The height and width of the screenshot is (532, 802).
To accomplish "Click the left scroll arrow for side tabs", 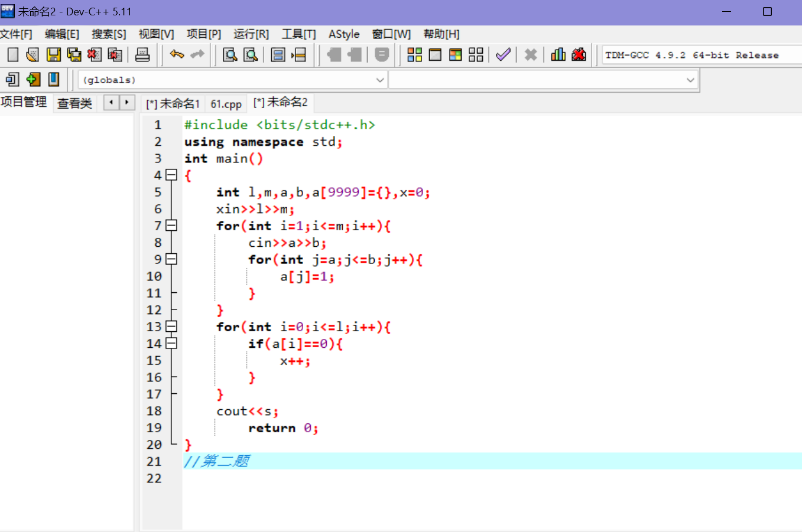I will pyautogui.click(x=111, y=103).
